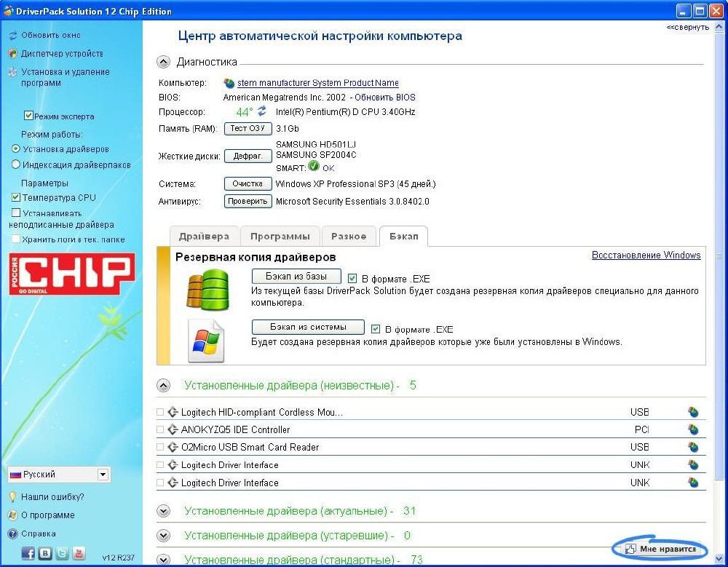728x567 pixels.
Task: Enable Хранить логи в тек. папке checkbox
Action: tap(16, 239)
